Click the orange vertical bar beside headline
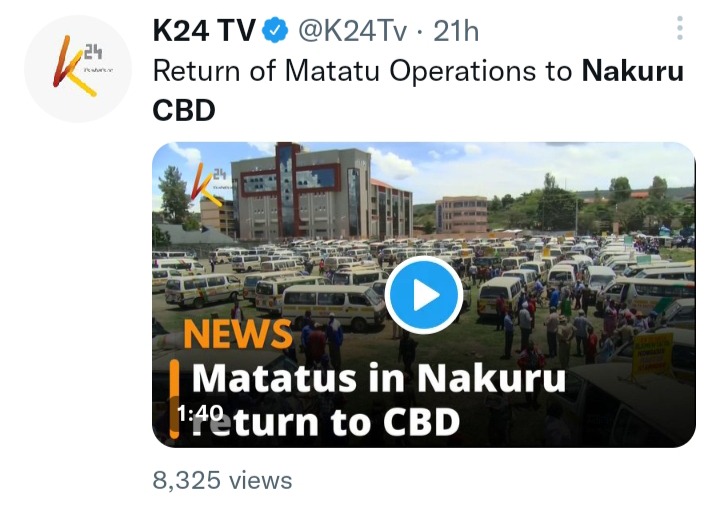Viewport: 719px width, 507px height. (x=174, y=399)
